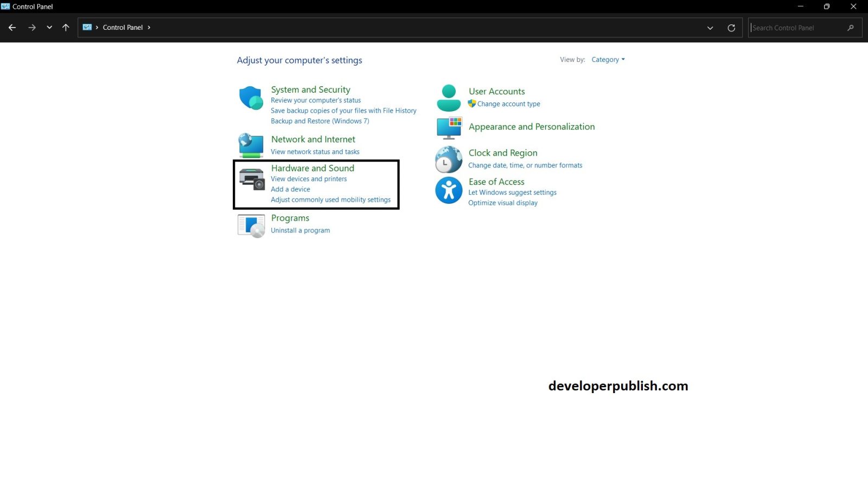Open Appearance and Personalization heading
The image size is (868, 488).
532,127
